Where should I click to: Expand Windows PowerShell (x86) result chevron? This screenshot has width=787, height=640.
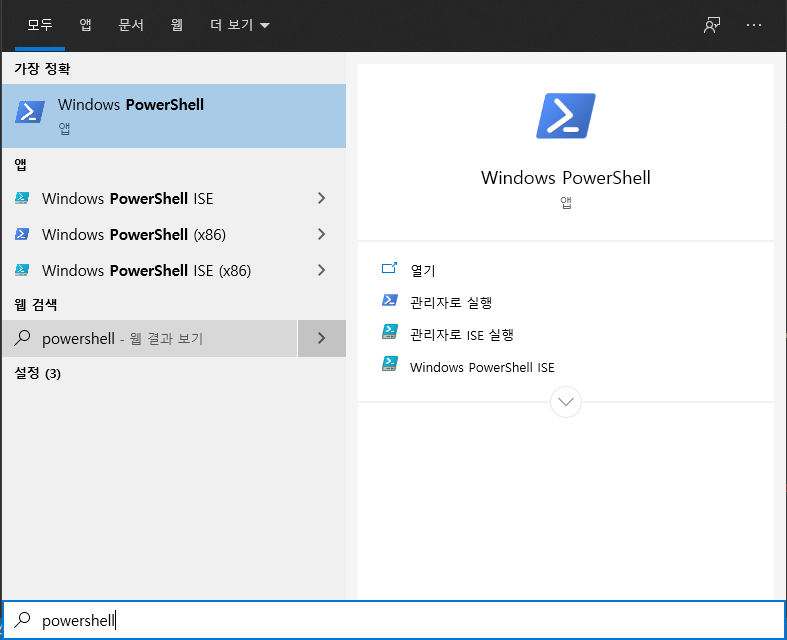point(322,234)
